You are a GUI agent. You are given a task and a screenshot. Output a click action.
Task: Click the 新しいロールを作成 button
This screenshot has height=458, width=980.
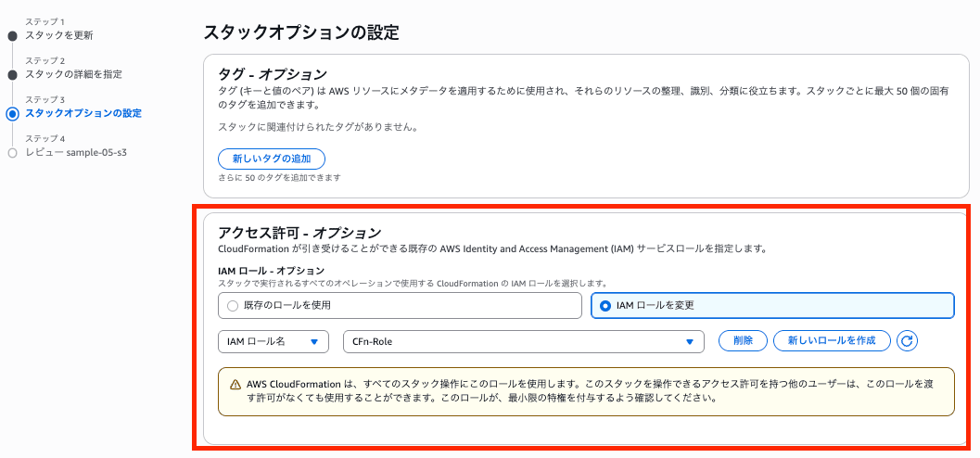(832, 341)
